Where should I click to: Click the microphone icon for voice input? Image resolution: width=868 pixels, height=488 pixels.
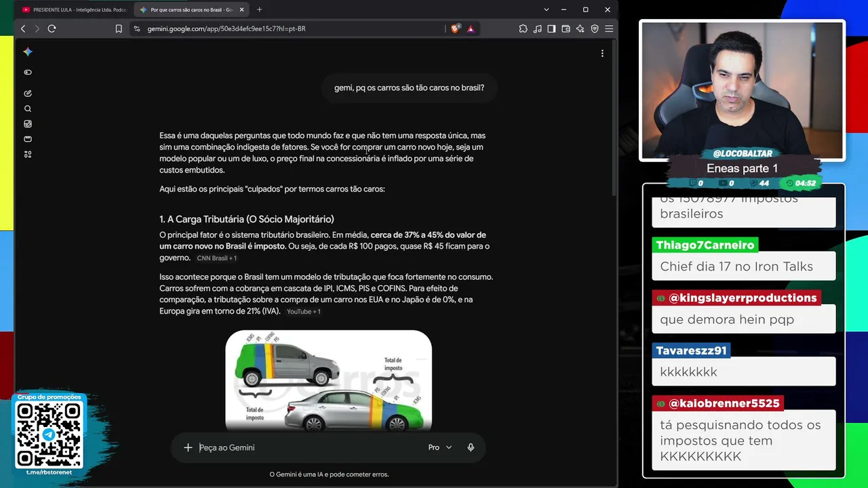coord(471,447)
